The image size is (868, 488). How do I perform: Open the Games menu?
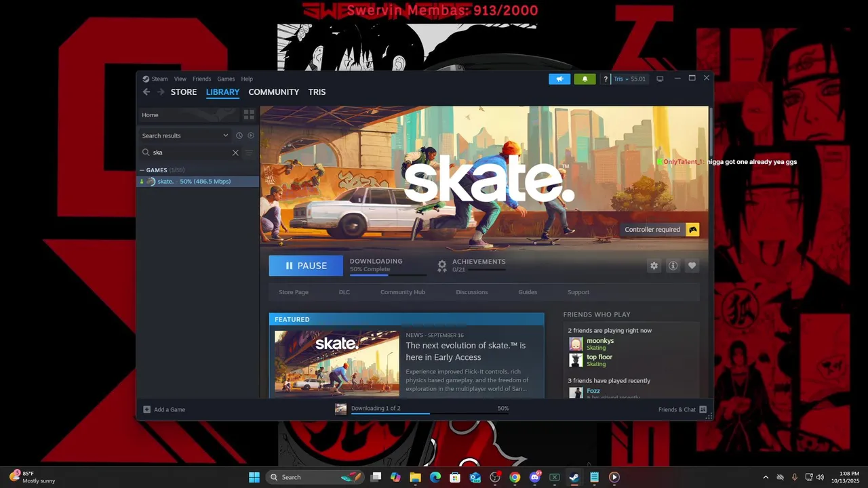226,79
